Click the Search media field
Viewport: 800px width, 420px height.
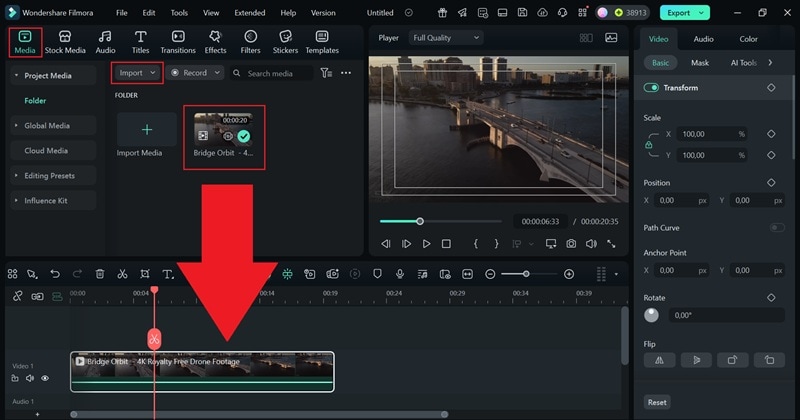click(271, 73)
